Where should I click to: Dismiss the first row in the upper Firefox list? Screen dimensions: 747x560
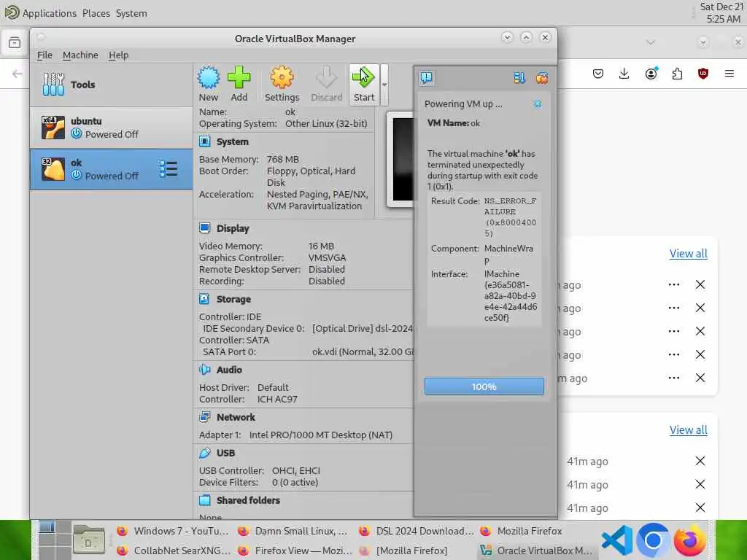[700, 285]
